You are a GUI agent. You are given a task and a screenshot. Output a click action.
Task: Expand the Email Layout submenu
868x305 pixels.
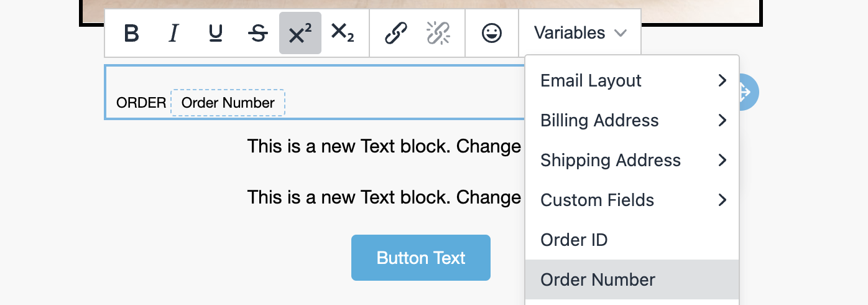pos(632,80)
